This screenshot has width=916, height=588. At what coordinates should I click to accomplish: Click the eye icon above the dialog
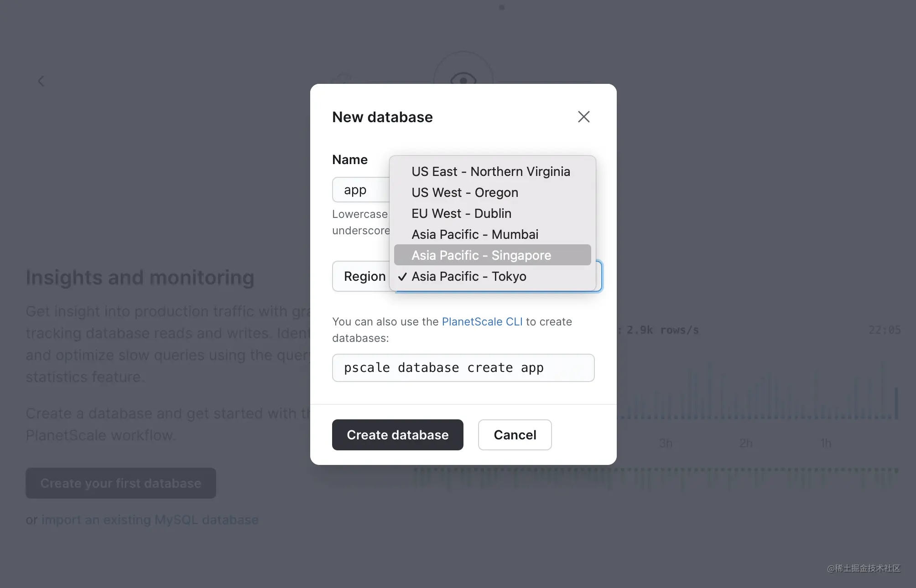[x=463, y=80]
